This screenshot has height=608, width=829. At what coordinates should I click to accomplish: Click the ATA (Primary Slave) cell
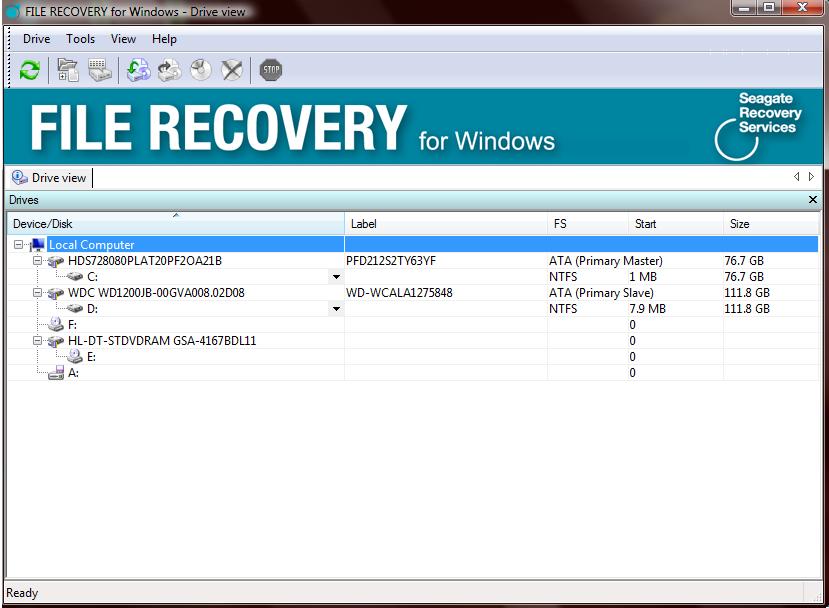602,293
